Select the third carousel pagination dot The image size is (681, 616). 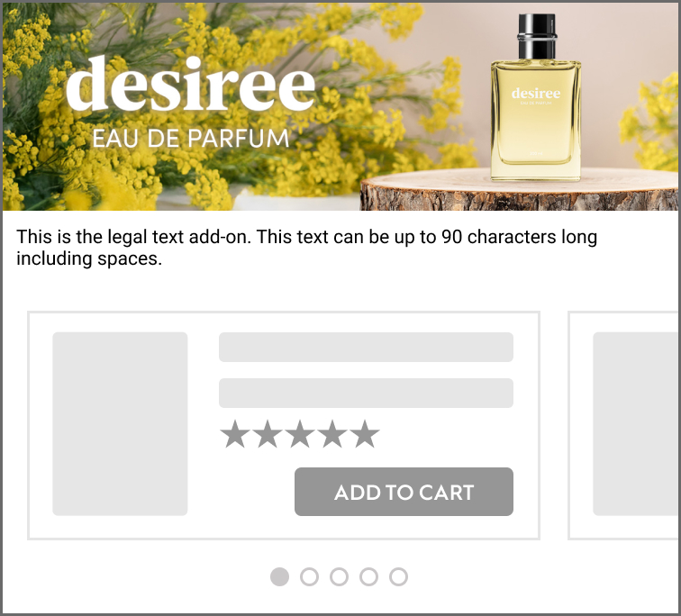[x=339, y=576]
